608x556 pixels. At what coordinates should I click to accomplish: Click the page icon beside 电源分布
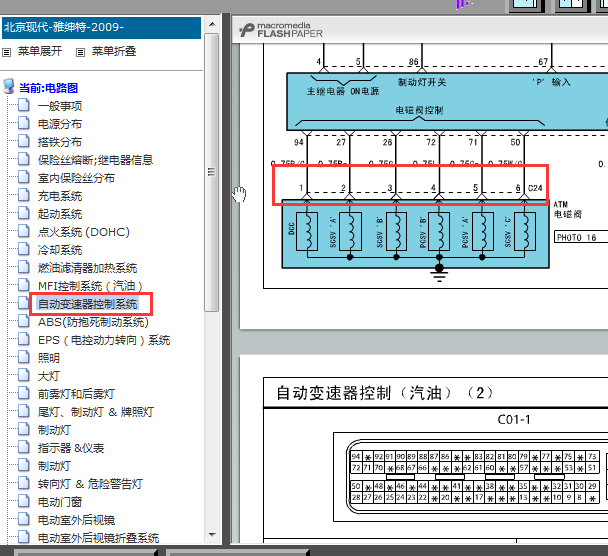tap(24, 123)
